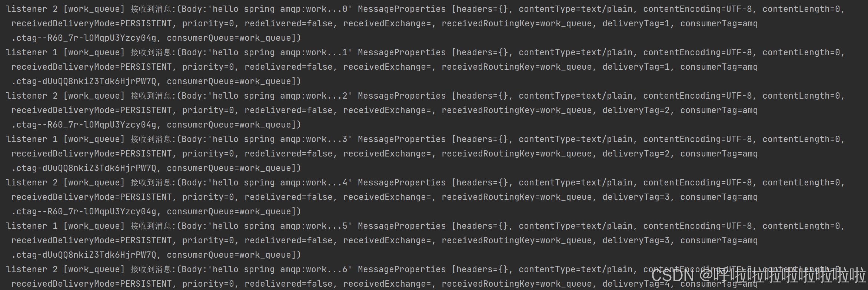Image resolution: width=868 pixels, height=290 pixels.
Task: Click contentEncoding=UTF-8 on the work...1 log line
Action: [x=697, y=52]
